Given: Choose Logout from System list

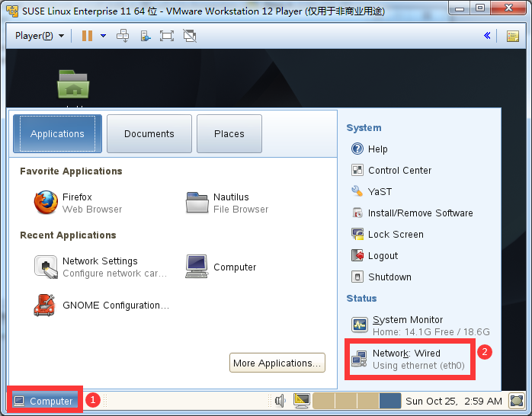Looking at the screenshot, I should (x=374, y=256).
